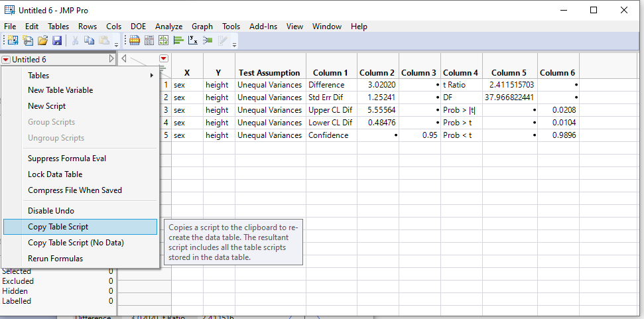Click the Copy toolbar icon
The height and width of the screenshot is (319, 644).
pyautogui.click(x=90, y=40)
